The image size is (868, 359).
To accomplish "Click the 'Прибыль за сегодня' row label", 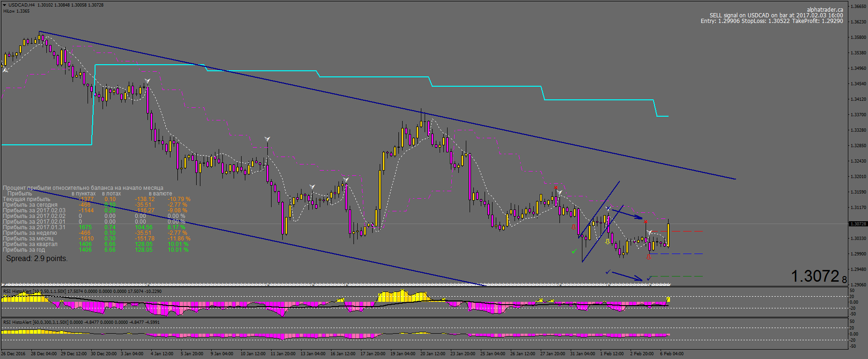I will [x=30, y=205].
